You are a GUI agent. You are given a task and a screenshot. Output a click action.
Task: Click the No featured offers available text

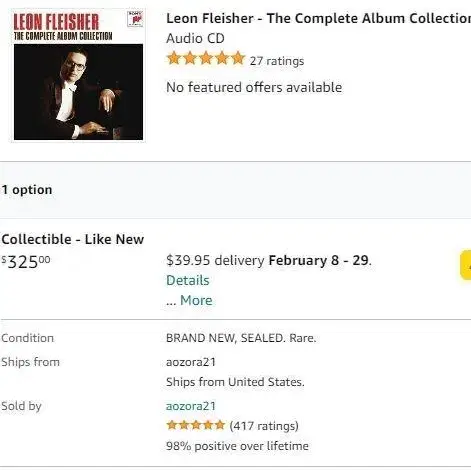(x=254, y=87)
